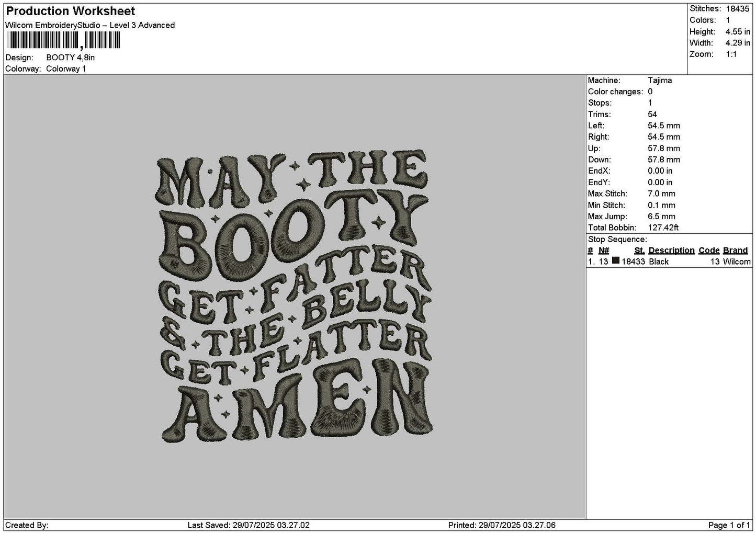Click the 'Last Saved' timestamp in footer
The width and height of the screenshot is (756, 534).
coord(249,525)
